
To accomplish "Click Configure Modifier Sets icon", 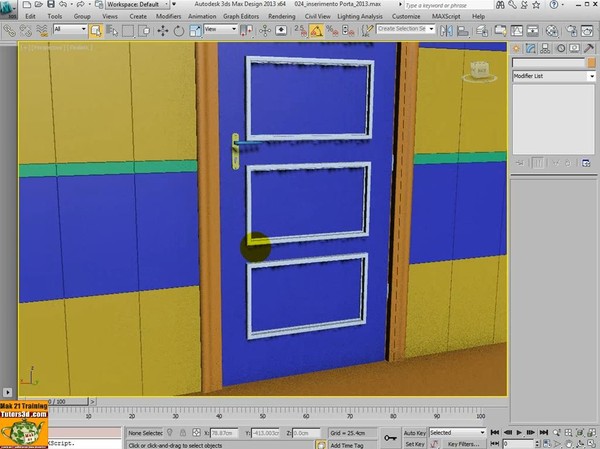I will (586, 163).
